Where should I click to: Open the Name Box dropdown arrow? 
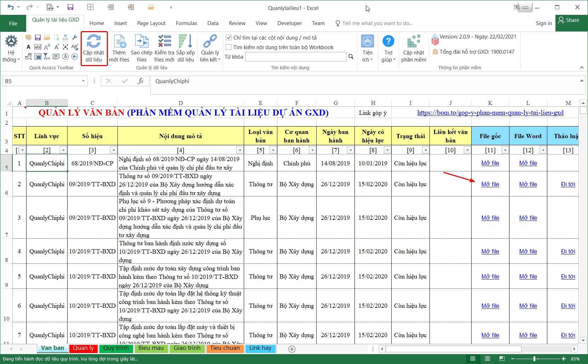(x=83, y=81)
